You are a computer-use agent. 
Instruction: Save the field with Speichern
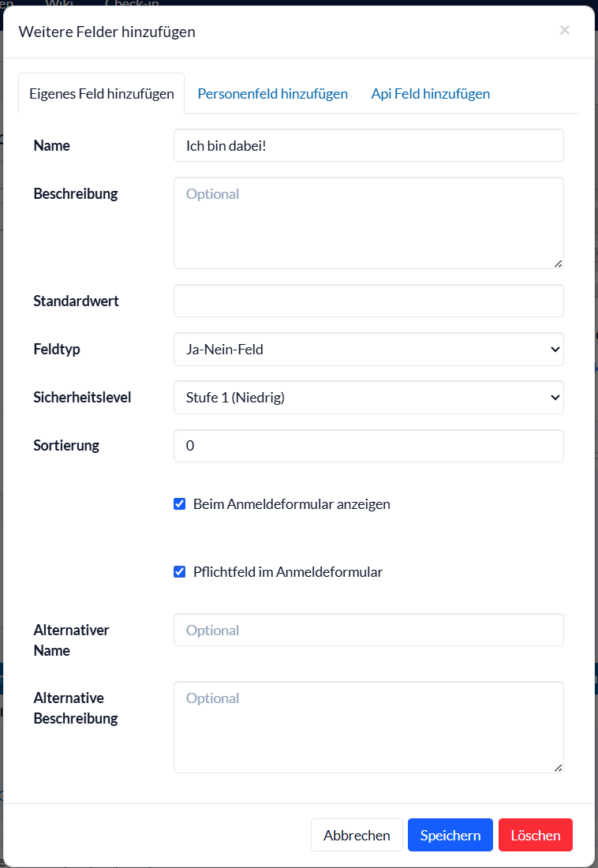point(450,835)
